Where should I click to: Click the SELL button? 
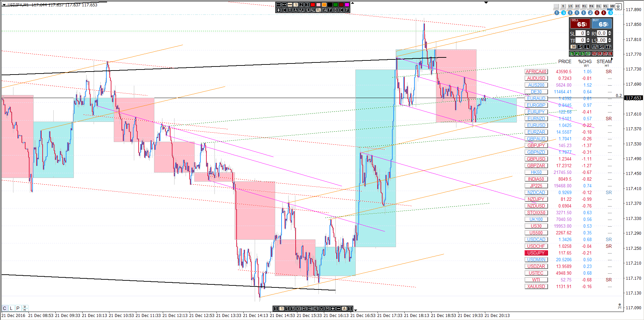pos(580,23)
